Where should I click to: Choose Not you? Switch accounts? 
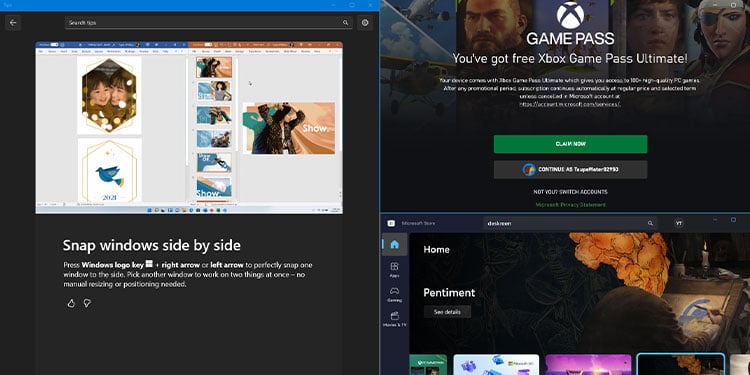pyautogui.click(x=571, y=192)
